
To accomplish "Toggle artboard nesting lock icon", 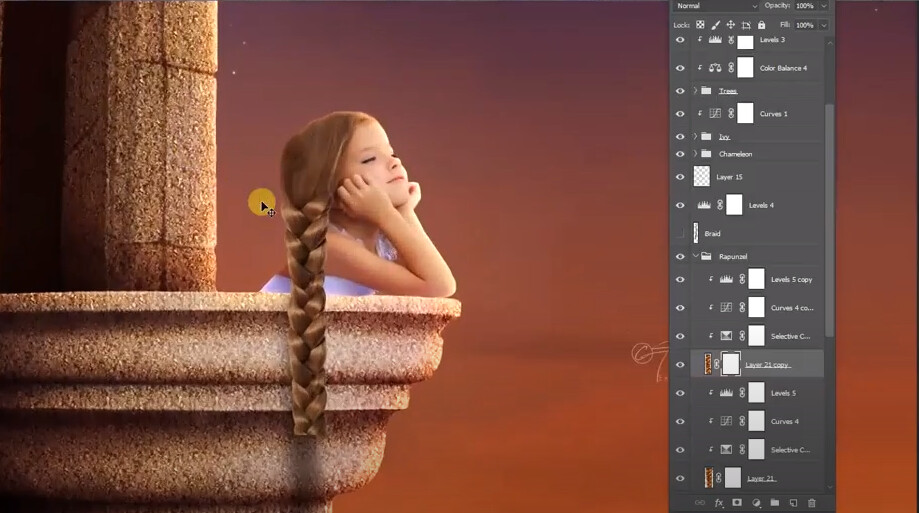I will coord(746,25).
